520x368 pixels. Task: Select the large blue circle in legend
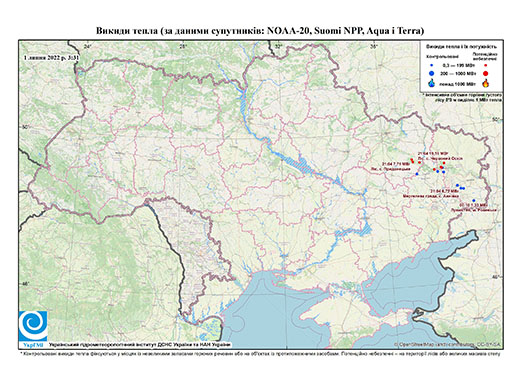(432, 73)
